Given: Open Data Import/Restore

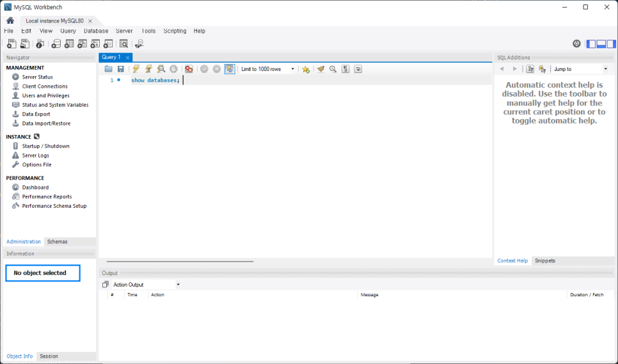Looking at the screenshot, I should [46, 123].
